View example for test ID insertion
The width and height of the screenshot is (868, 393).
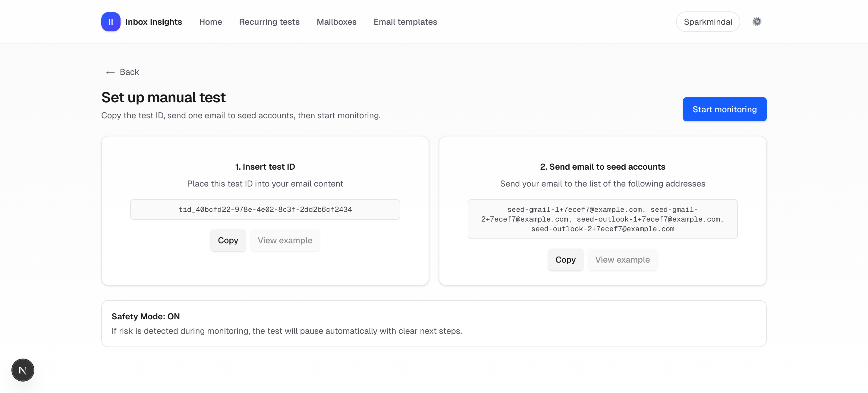click(285, 240)
